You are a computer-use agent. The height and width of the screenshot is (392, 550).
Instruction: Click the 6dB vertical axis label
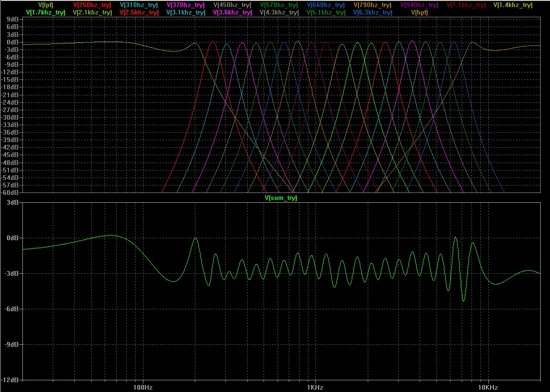point(13,27)
